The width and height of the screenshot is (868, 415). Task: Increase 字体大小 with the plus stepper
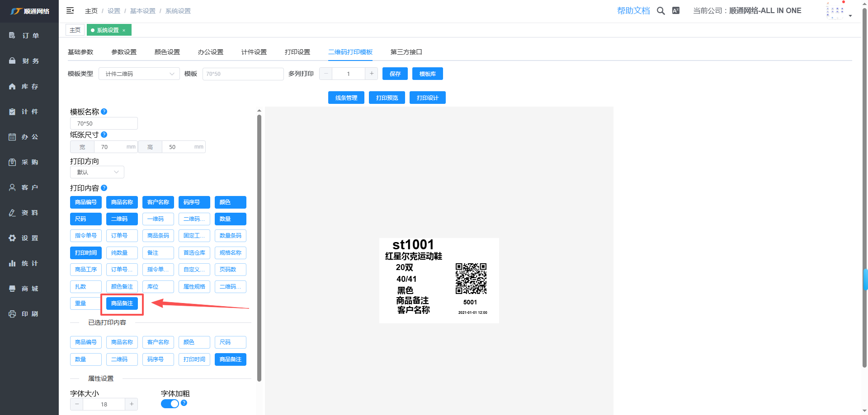[x=132, y=404]
